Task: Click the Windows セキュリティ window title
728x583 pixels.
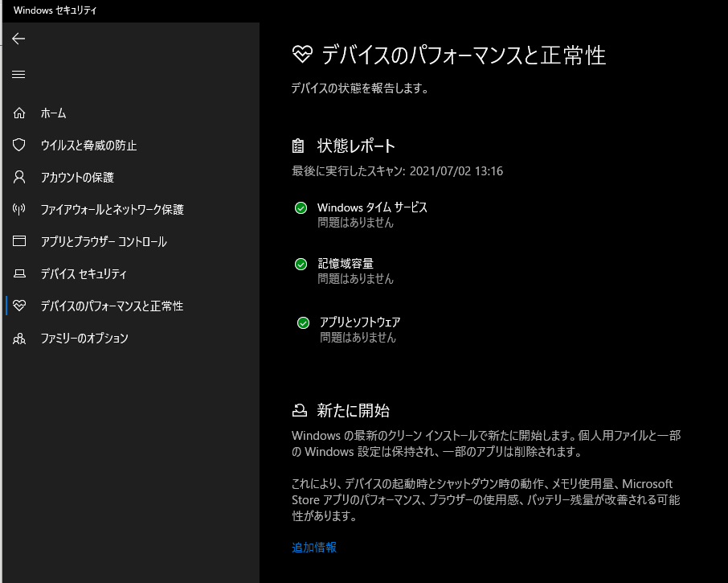Action: coord(55,10)
